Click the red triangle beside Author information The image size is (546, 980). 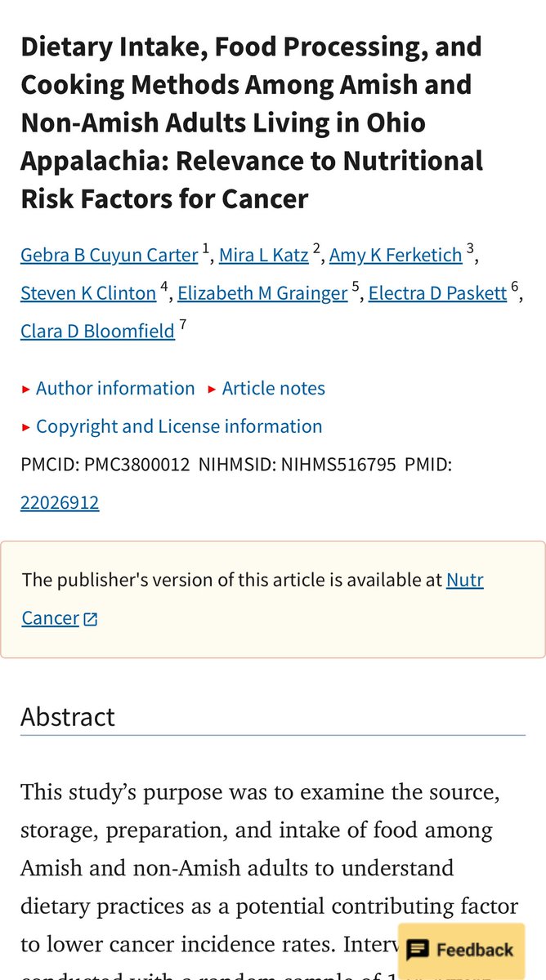point(26,390)
